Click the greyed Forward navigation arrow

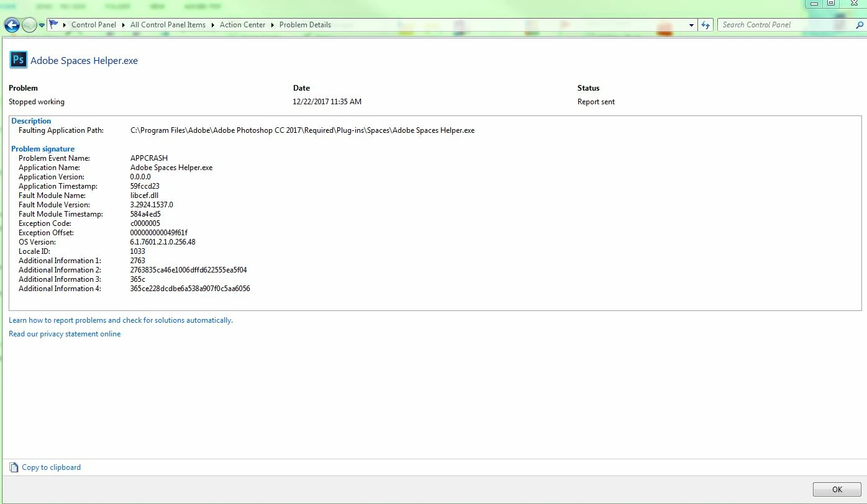pyautogui.click(x=29, y=25)
